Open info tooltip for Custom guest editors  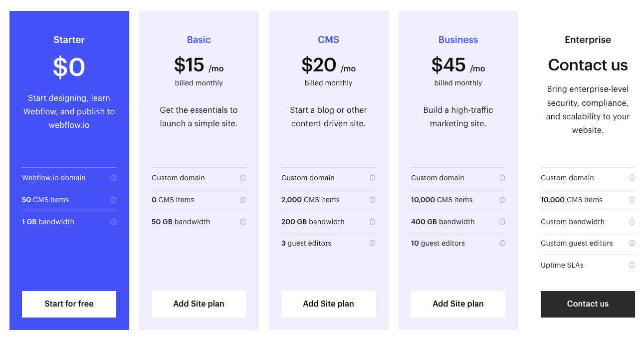[632, 243]
